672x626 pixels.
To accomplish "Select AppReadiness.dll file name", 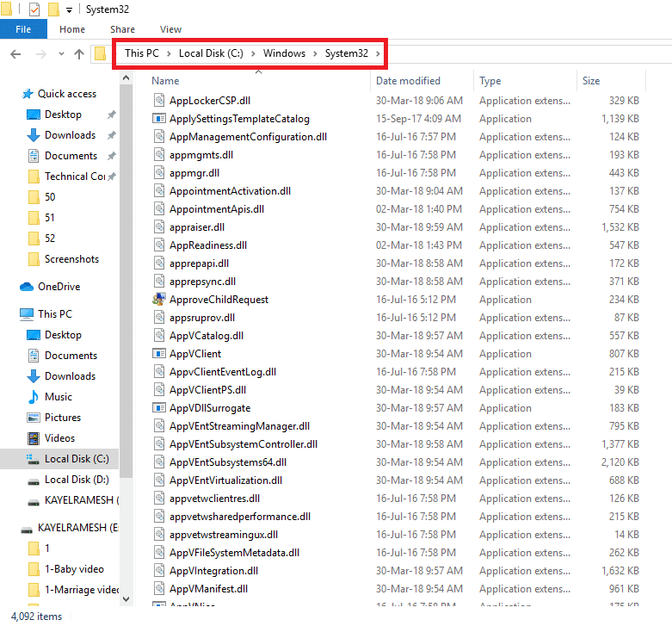I will [208, 245].
